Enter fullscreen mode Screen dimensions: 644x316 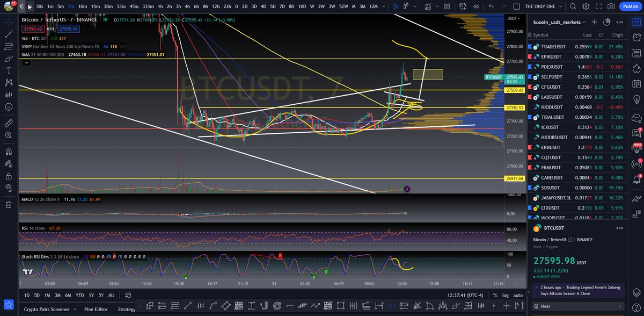click(599, 6)
